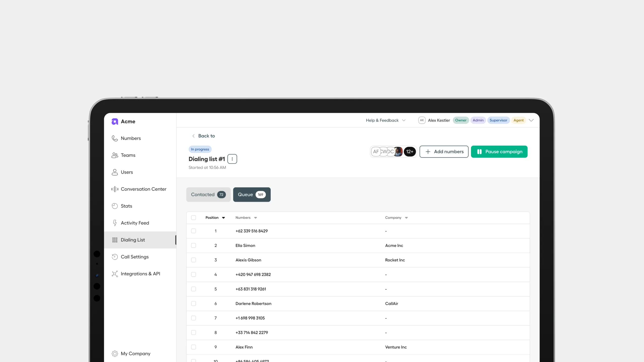Open Conversation Center waveform icon
The height and width of the screenshot is (362, 644).
click(115, 189)
